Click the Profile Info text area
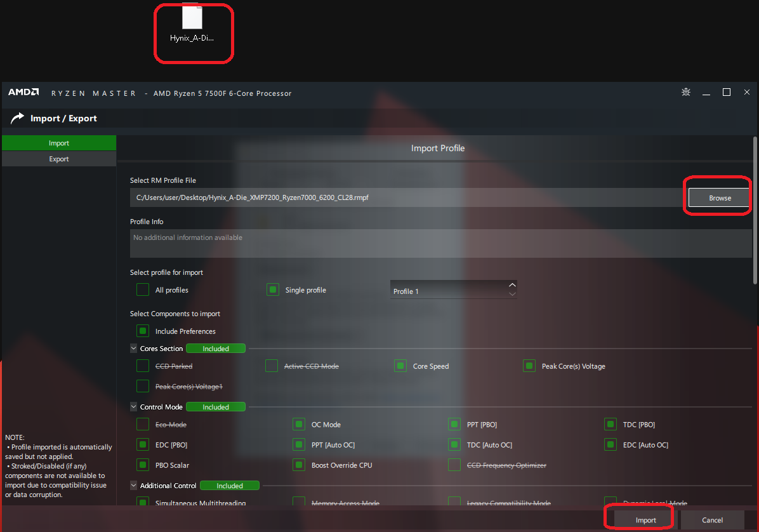759x532 pixels. (x=440, y=244)
